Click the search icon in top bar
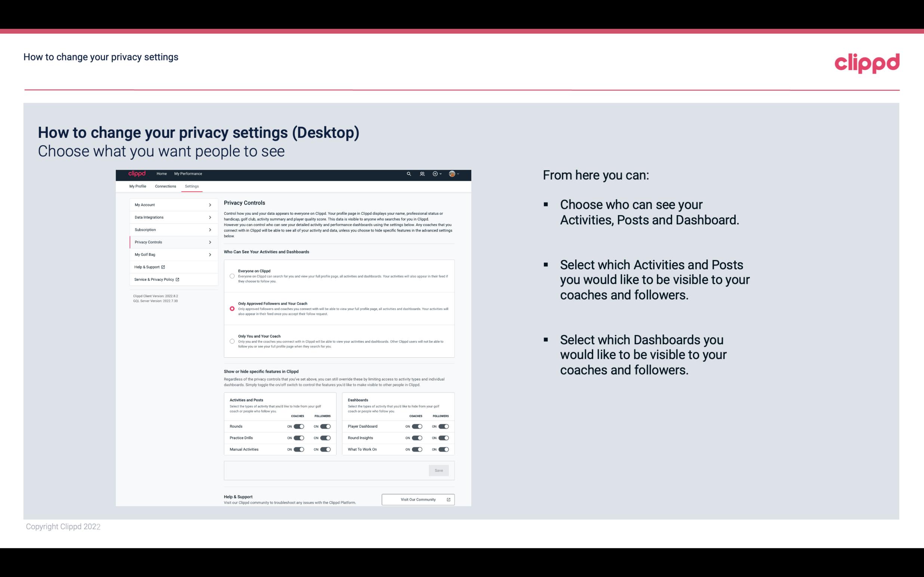Image resolution: width=924 pixels, height=577 pixels. coord(409,174)
